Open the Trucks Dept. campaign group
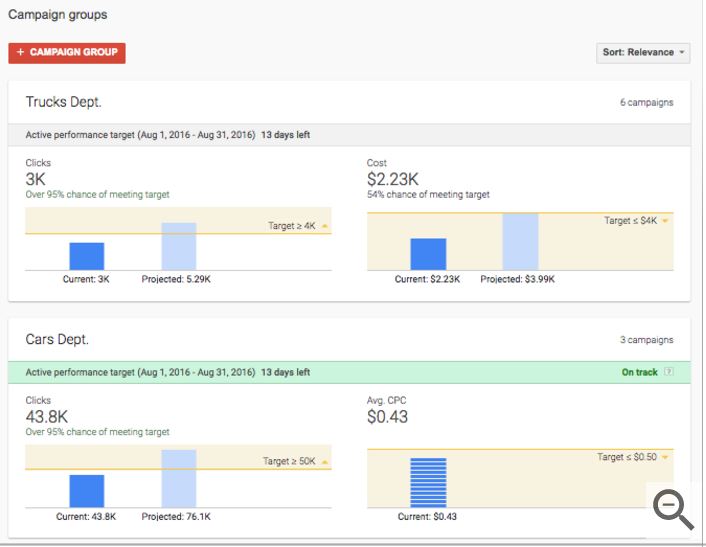706x547 pixels. (x=63, y=102)
